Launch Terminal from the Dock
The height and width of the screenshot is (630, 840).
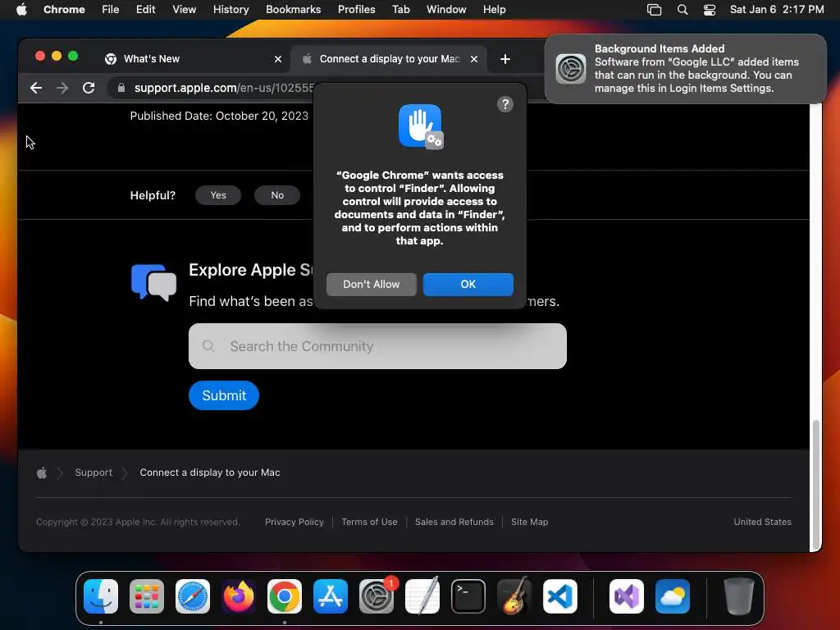point(468,596)
